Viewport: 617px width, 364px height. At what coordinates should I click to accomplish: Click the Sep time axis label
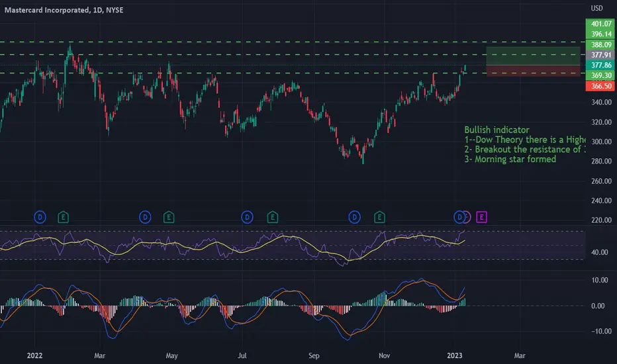(314, 355)
